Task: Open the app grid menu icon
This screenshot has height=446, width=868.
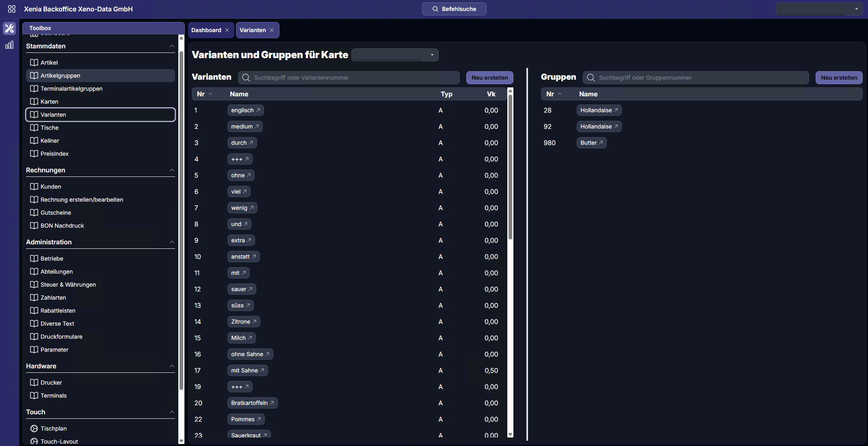Action: [11, 9]
